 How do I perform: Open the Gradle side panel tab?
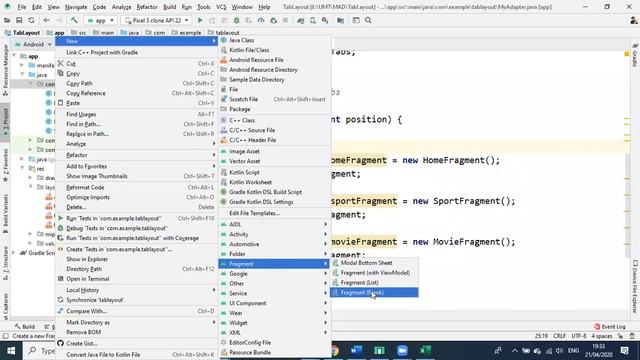point(635,55)
